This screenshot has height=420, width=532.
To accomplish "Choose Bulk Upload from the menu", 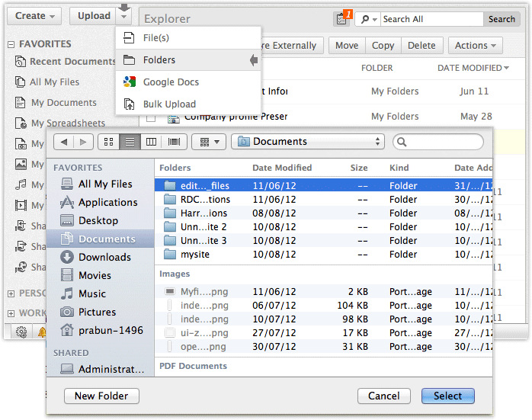I will pos(169,104).
